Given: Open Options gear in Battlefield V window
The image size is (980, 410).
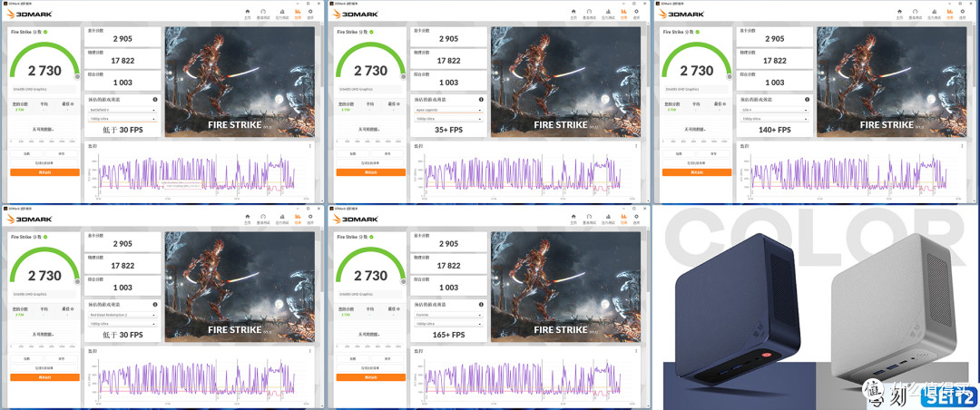Looking at the screenshot, I should [312, 13].
